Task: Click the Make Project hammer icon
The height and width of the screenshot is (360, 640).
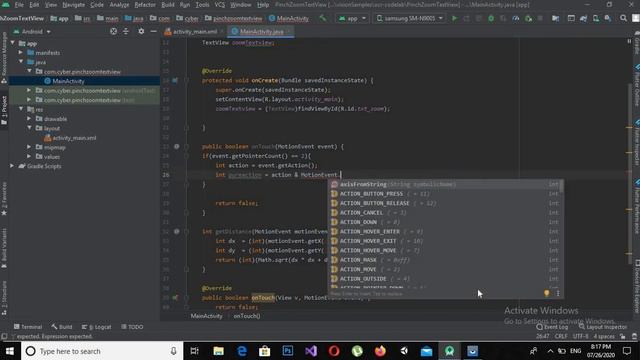Action: 322,18
